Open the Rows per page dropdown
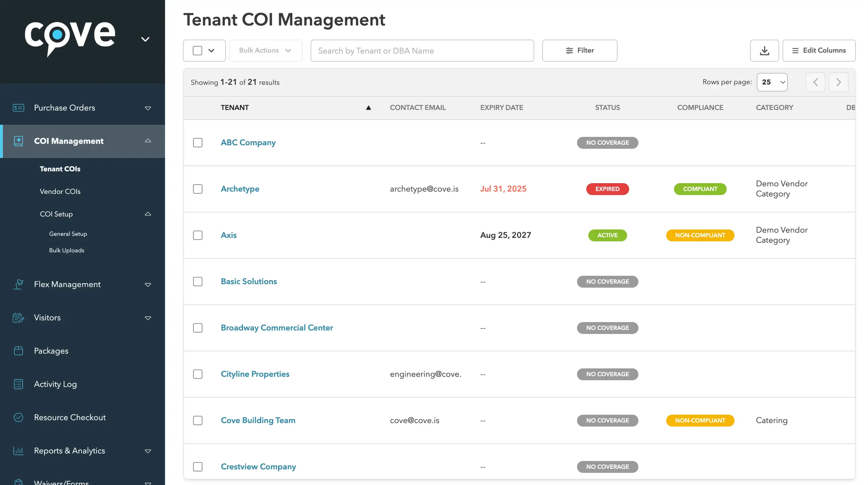Viewport: 868px width, 485px height. pos(772,82)
